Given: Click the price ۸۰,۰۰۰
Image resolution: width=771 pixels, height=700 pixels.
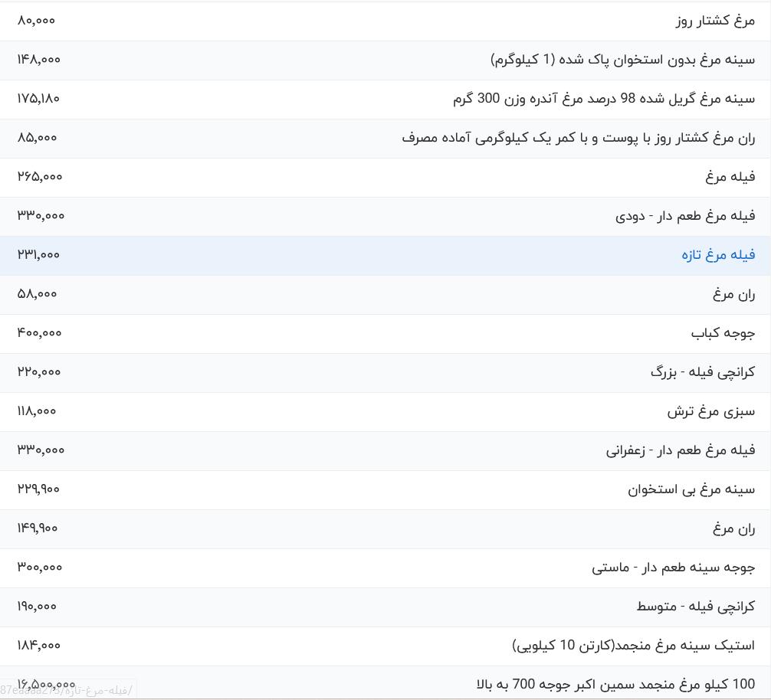Looking at the screenshot, I should 36,21.
